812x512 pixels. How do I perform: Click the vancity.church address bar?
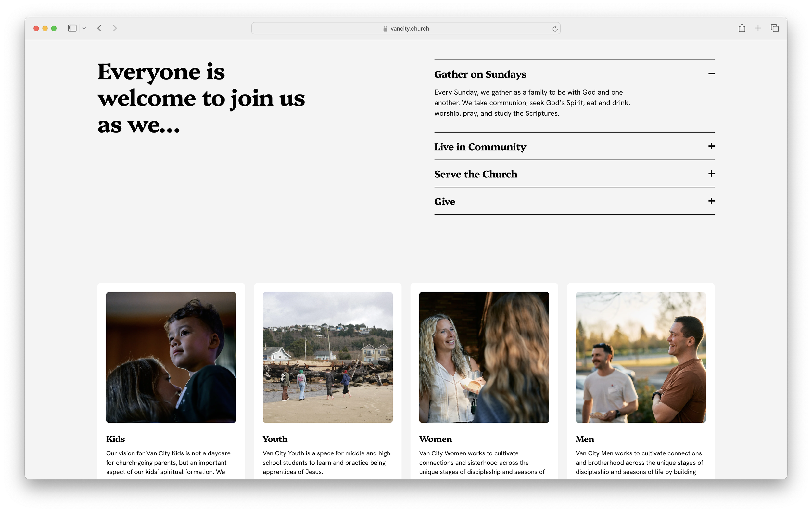(x=406, y=29)
